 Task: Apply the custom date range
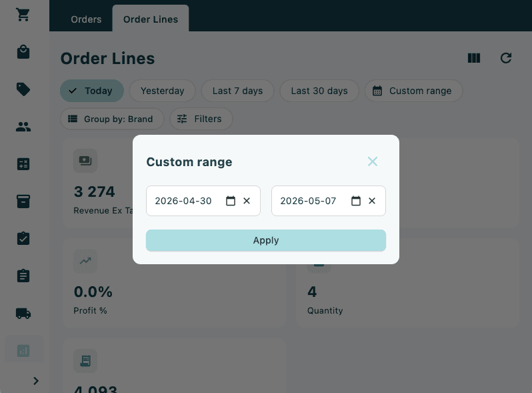coord(266,240)
